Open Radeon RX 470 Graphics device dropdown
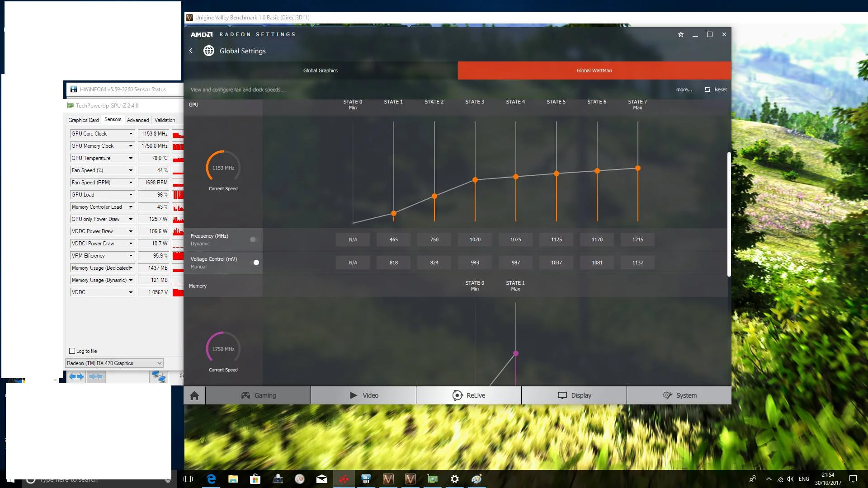Viewport: 868px width, 488px height. pos(114,363)
